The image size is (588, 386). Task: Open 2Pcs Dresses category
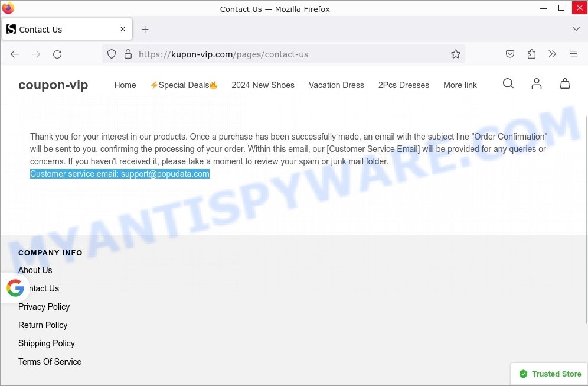[403, 85]
